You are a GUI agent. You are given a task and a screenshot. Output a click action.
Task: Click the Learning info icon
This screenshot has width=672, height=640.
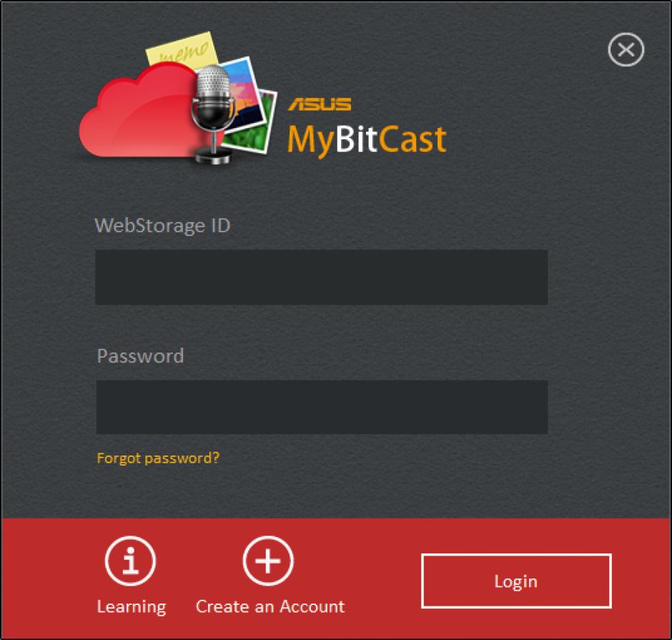pyautogui.click(x=130, y=561)
